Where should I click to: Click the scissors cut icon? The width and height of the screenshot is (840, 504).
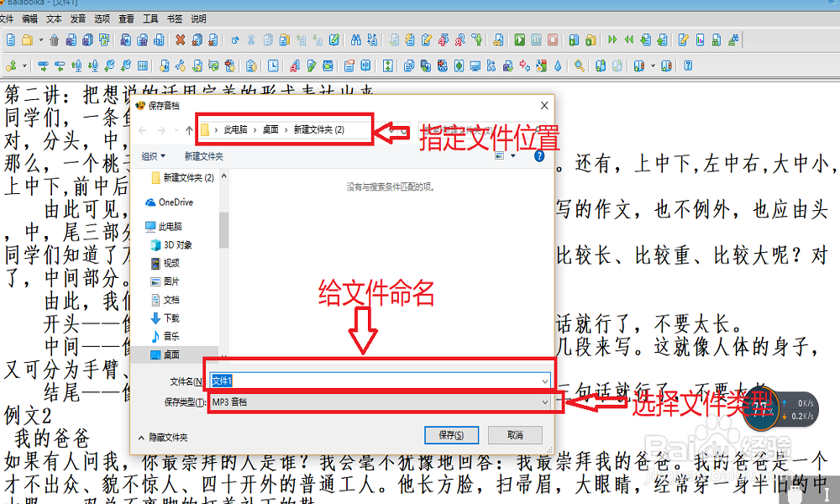coord(251,39)
